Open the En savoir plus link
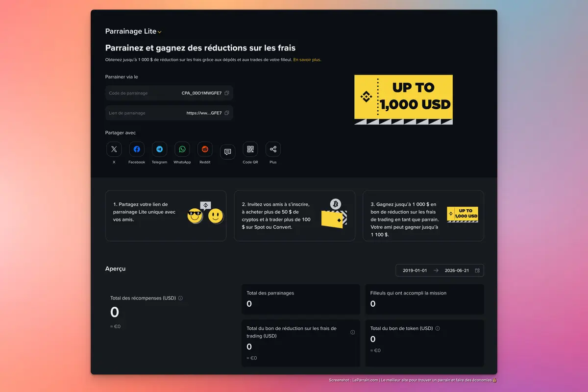The image size is (588, 392). coord(307,60)
